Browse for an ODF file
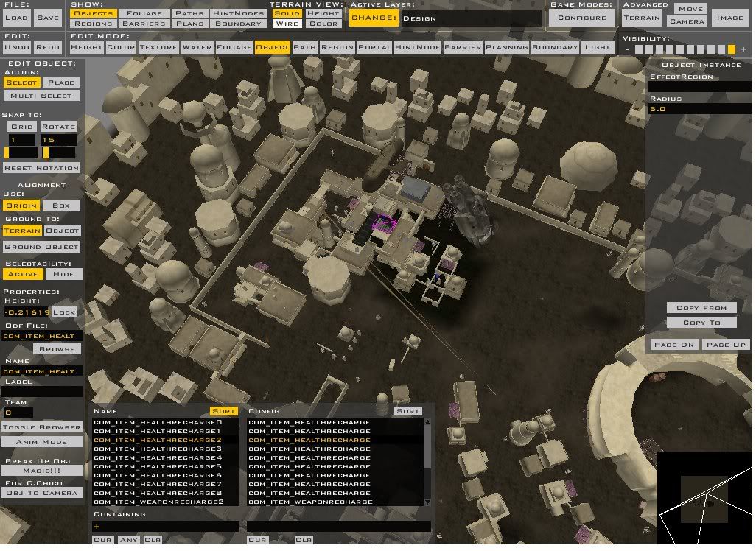Viewport: 756px width, 551px height. click(x=57, y=348)
